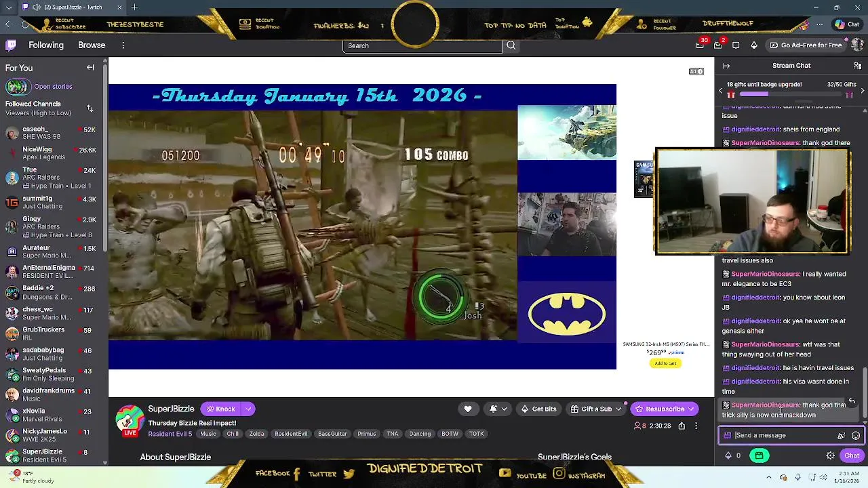Click the ad info badge
The width and height of the screenshot is (868, 488).
click(696, 71)
